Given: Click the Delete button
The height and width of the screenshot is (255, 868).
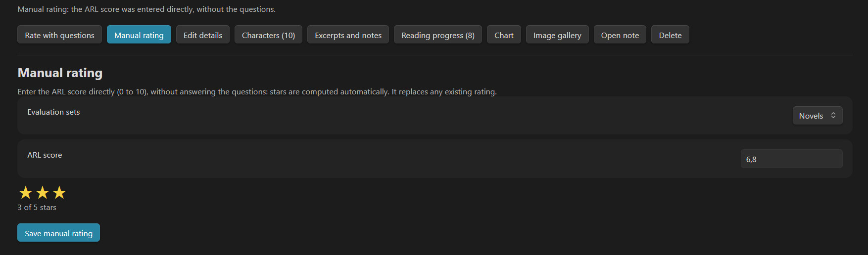Looking at the screenshot, I should point(670,35).
